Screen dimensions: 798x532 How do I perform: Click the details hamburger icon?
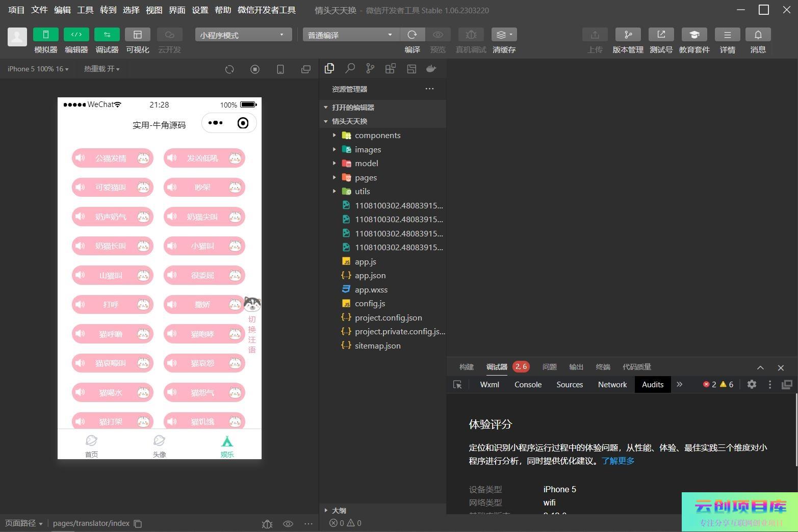(x=727, y=35)
